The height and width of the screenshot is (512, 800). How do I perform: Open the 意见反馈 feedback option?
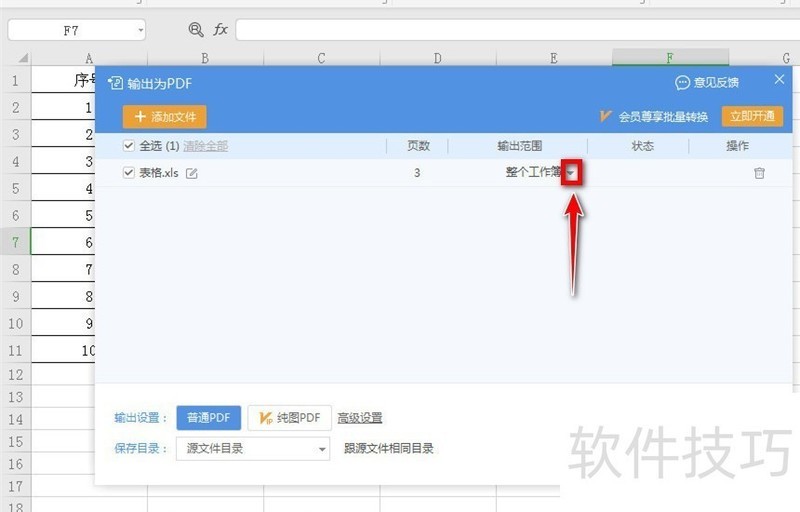707,83
